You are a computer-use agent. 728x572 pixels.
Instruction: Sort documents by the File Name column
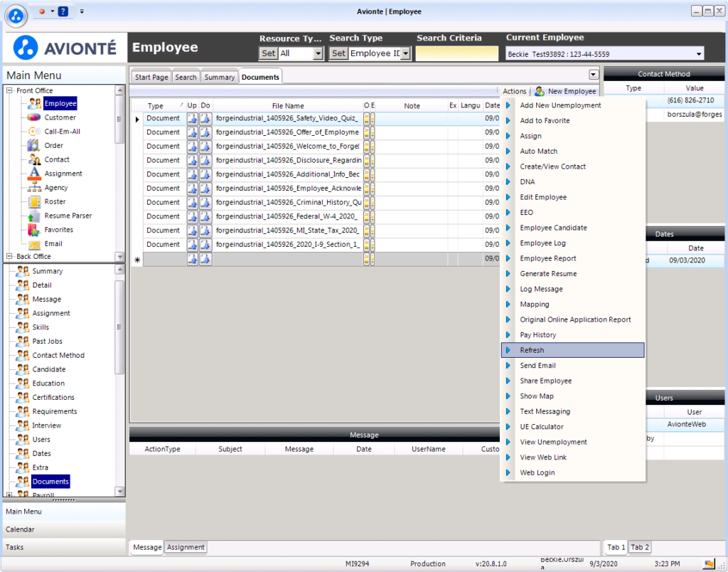288,106
